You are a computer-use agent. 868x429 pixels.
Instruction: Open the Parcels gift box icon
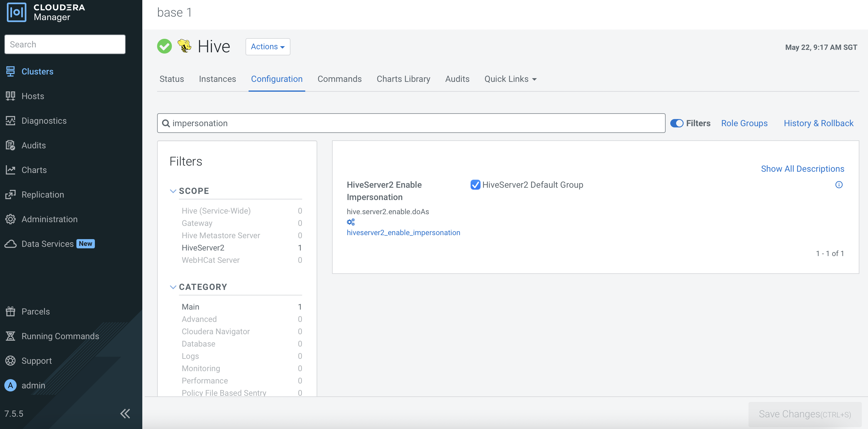pyautogui.click(x=10, y=311)
